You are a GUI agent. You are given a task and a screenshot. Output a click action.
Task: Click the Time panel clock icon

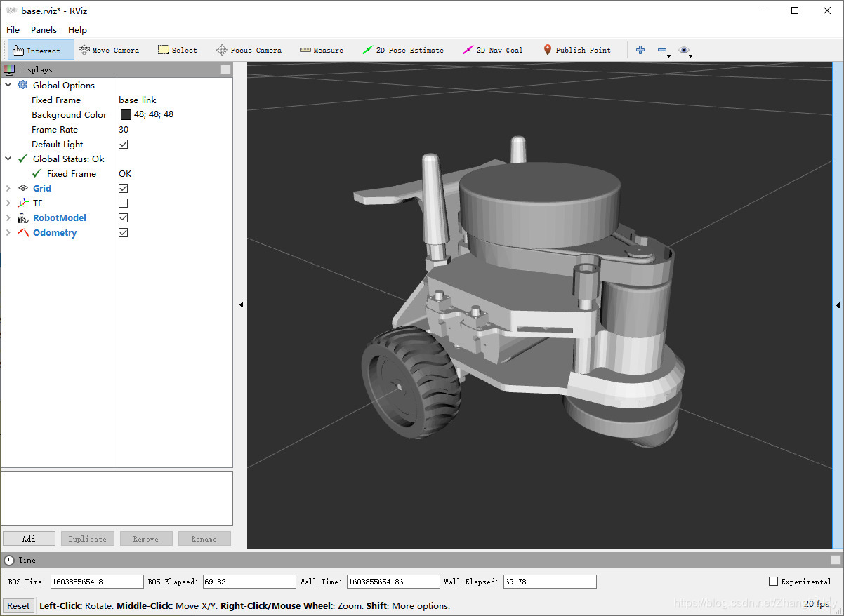click(x=9, y=560)
